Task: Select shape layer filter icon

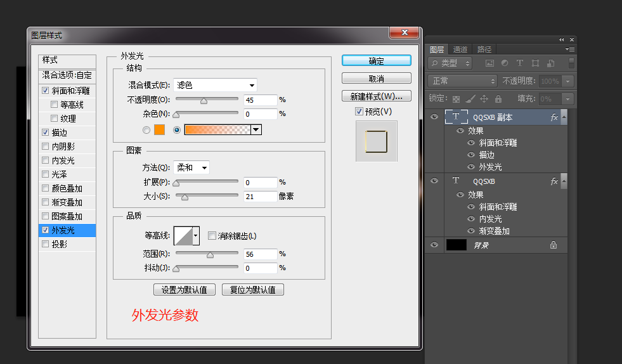Action: pyautogui.click(x=536, y=63)
